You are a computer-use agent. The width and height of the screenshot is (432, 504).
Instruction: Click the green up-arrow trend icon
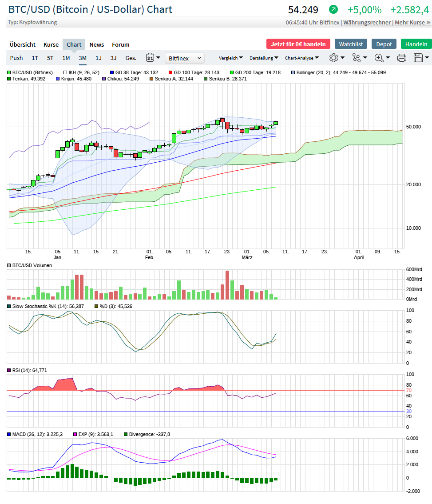(x=333, y=9)
